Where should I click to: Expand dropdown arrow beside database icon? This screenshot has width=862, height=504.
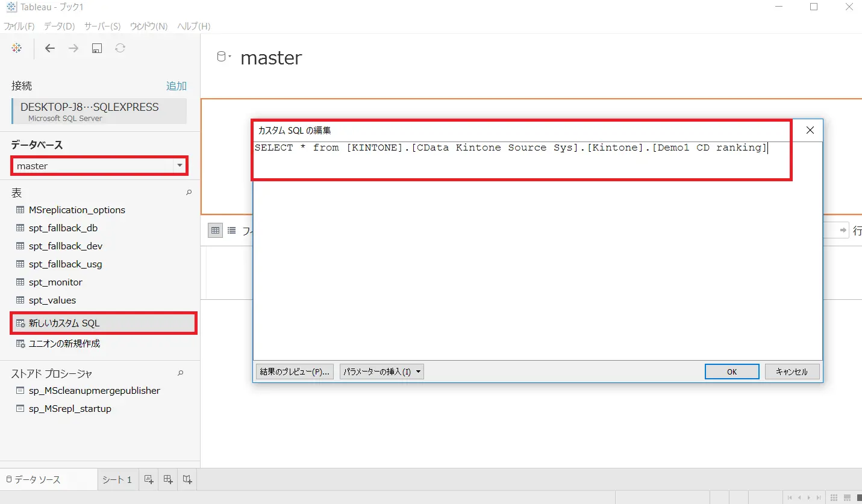click(x=230, y=57)
